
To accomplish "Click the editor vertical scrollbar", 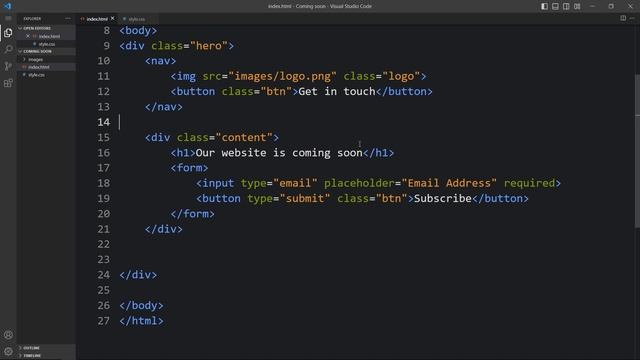I will click(637, 151).
